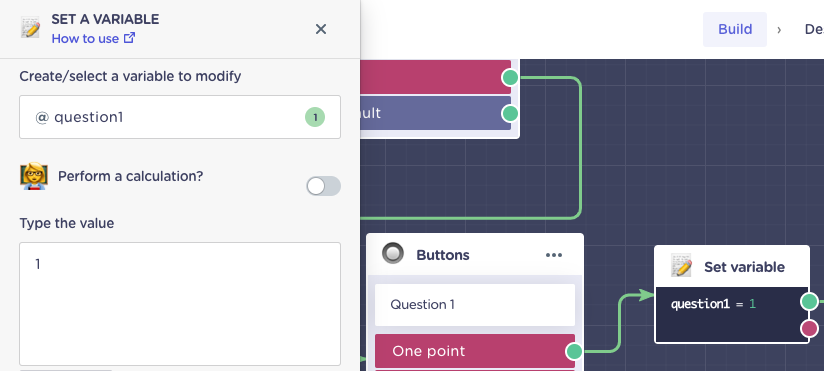The image size is (824, 371).
Task: Click the red failure connector on the Set variable block
Action: click(x=809, y=328)
